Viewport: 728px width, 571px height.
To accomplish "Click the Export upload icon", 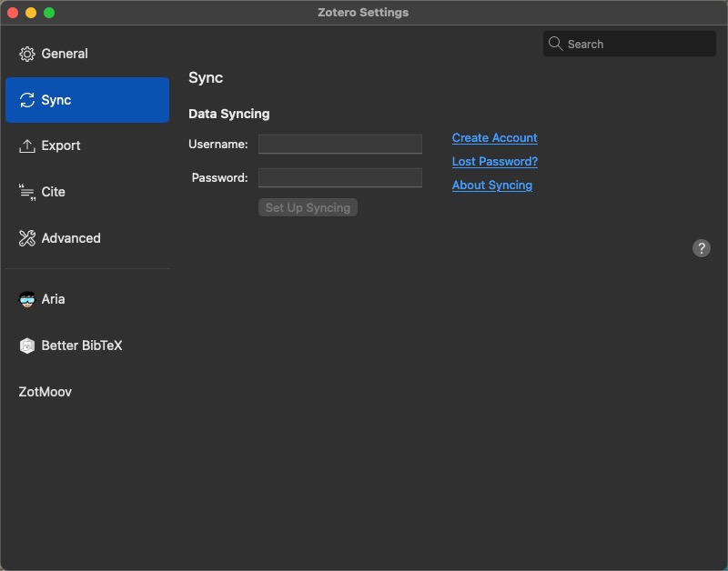I will coord(27,145).
